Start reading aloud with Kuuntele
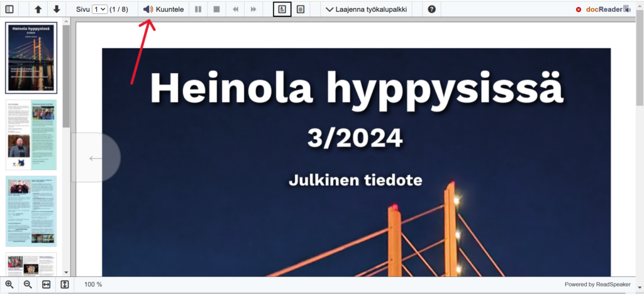Image resolution: width=644 pixels, height=294 pixels. [x=164, y=9]
